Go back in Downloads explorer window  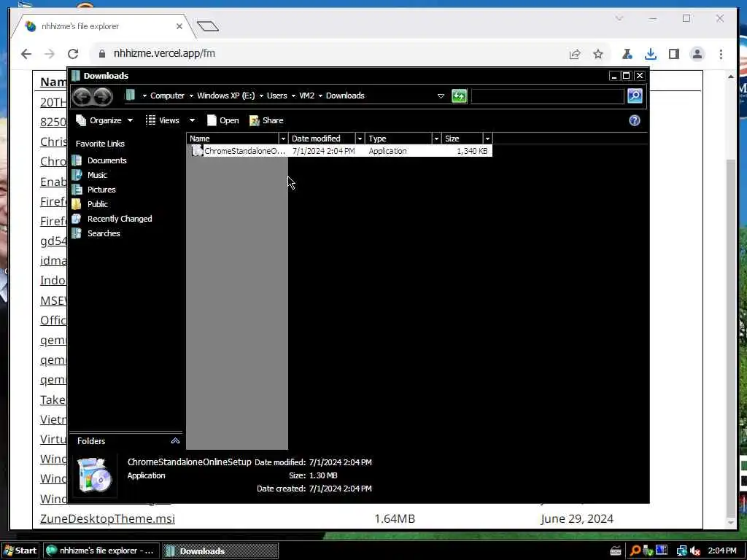tap(82, 97)
